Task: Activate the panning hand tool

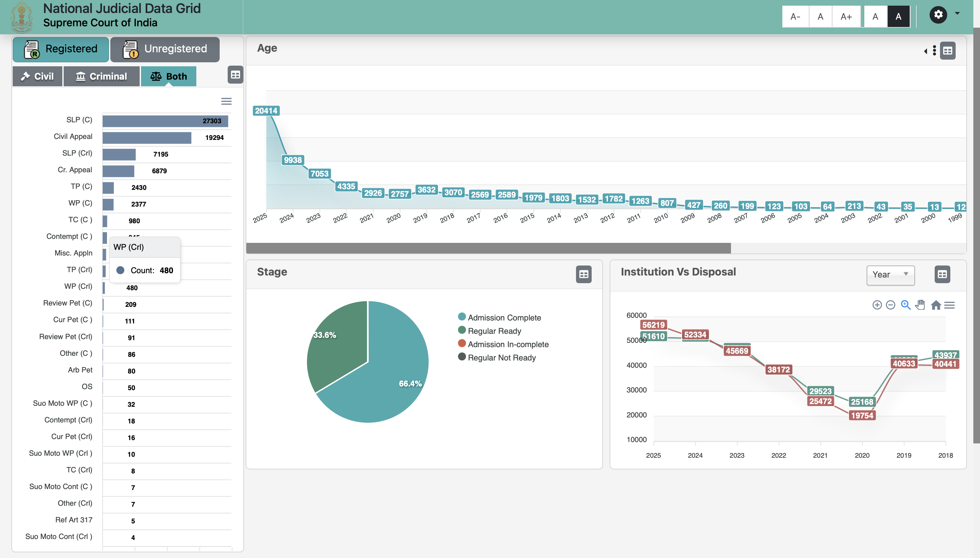Action: pos(920,305)
